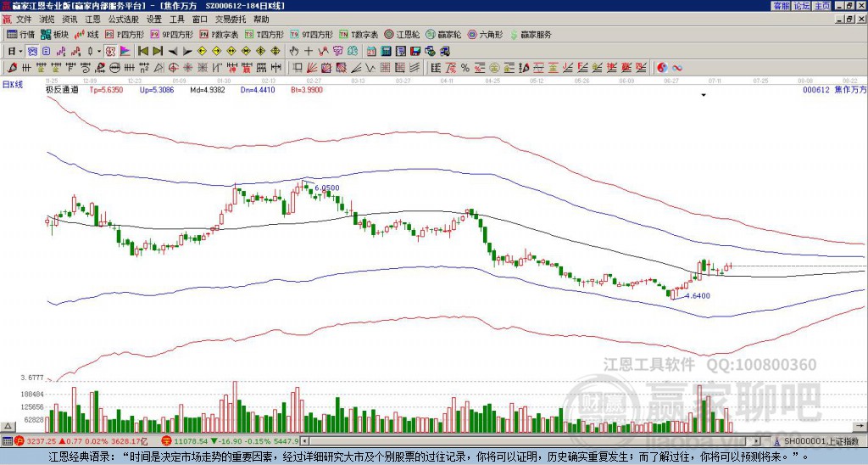Click the black right arrow icon
The image size is (868, 465).
pos(187,52)
